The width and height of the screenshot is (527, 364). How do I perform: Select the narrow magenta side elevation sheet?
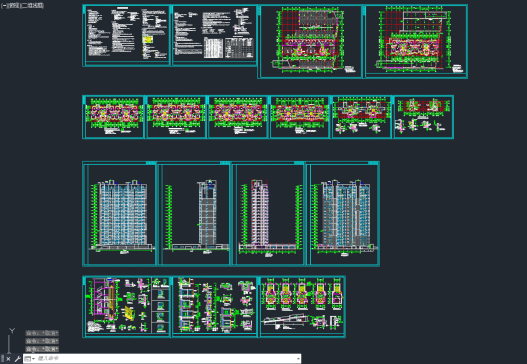(269, 214)
